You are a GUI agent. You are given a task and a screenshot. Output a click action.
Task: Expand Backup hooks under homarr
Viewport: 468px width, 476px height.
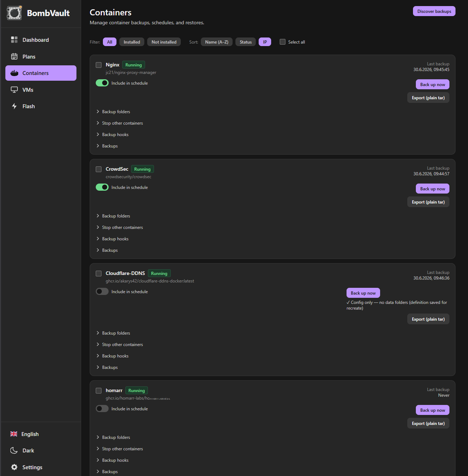click(x=113, y=460)
